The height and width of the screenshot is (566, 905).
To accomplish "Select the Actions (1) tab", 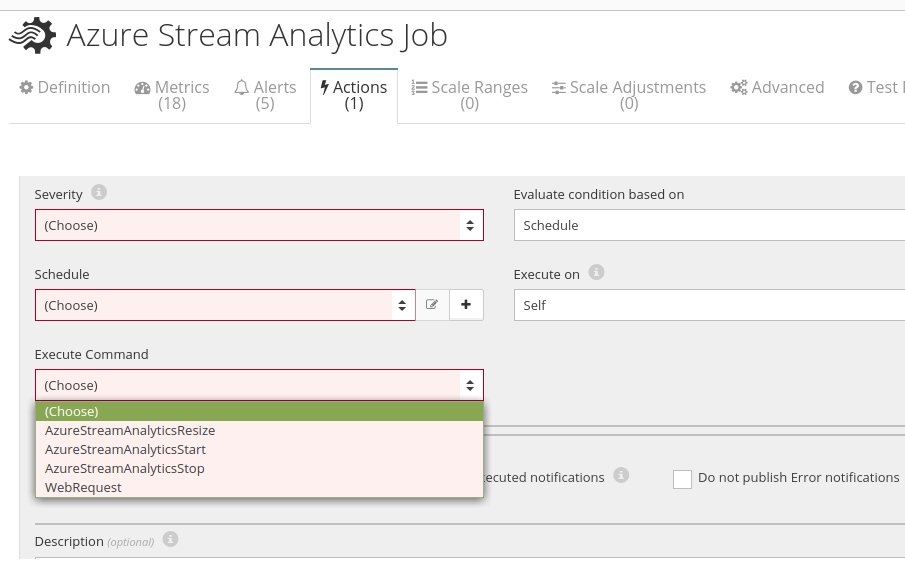I will [x=354, y=95].
